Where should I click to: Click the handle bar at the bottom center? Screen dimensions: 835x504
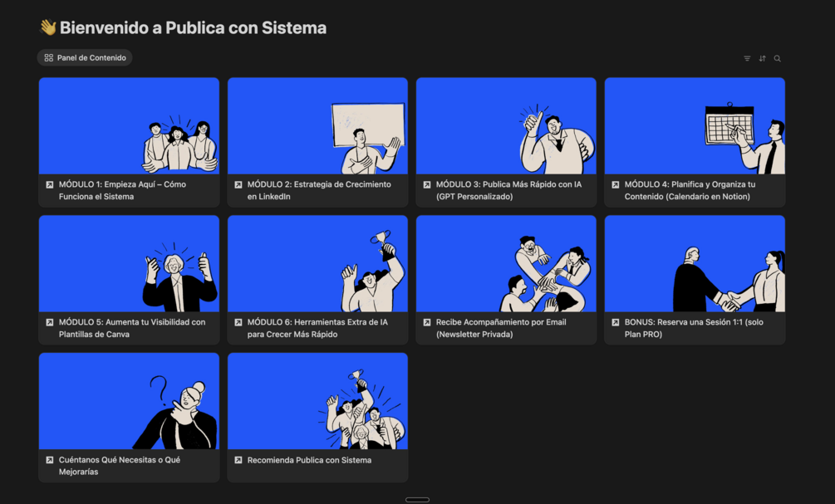pyautogui.click(x=417, y=500)
